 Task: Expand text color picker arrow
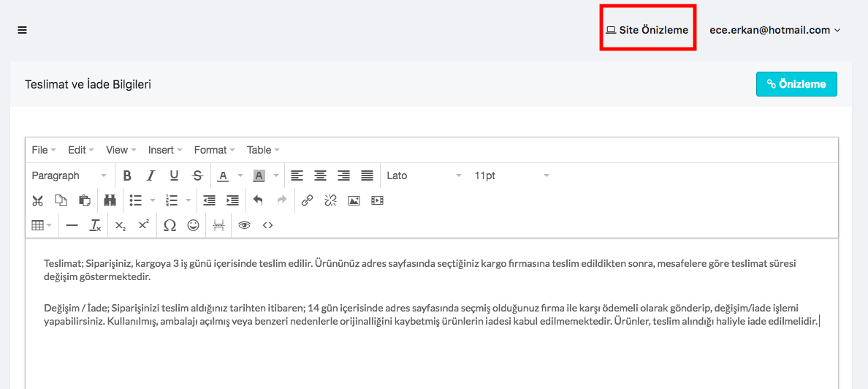pos(240,175)
